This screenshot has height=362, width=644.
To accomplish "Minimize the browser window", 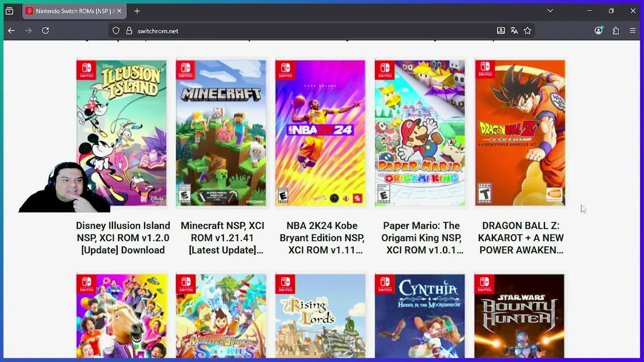I will point(589,11).
